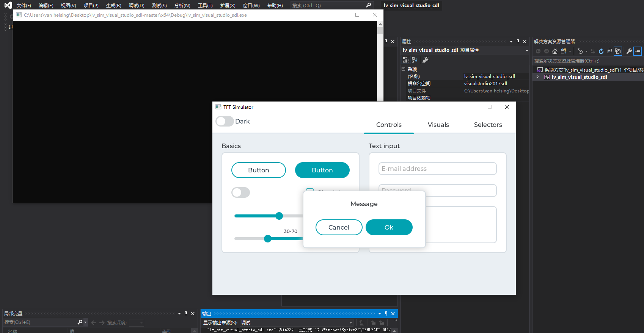Click the Collapse All icon in Solution Explorer

609,51
